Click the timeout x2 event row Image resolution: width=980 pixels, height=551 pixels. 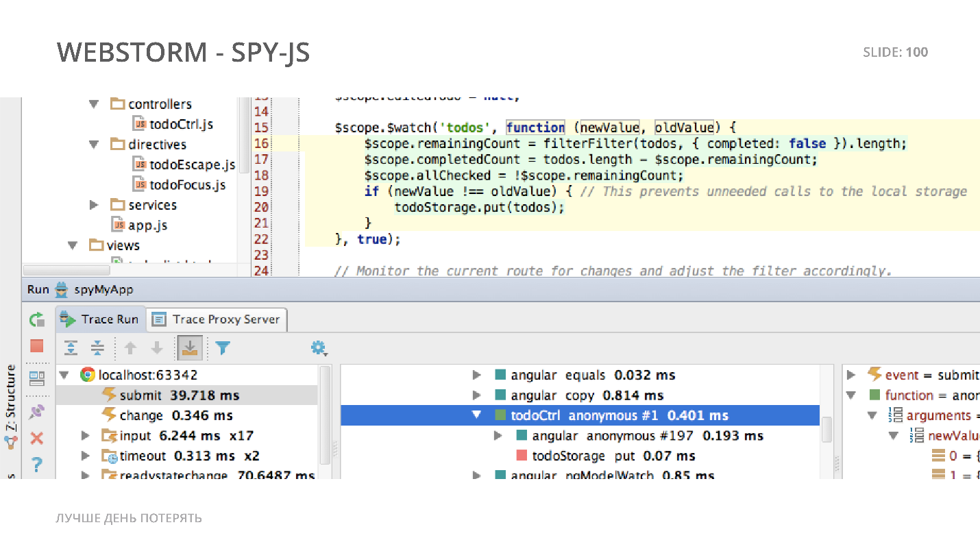pos(186,456)
